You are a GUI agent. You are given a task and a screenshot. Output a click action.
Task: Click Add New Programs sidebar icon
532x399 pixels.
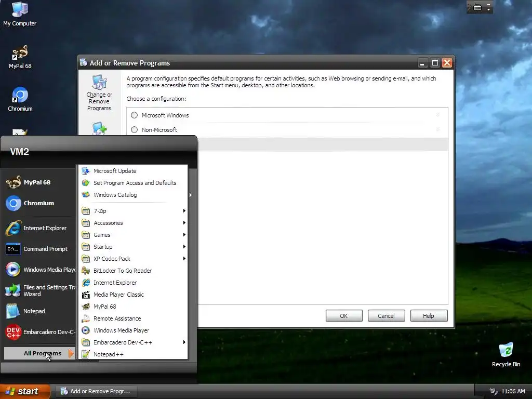[99, 129]
